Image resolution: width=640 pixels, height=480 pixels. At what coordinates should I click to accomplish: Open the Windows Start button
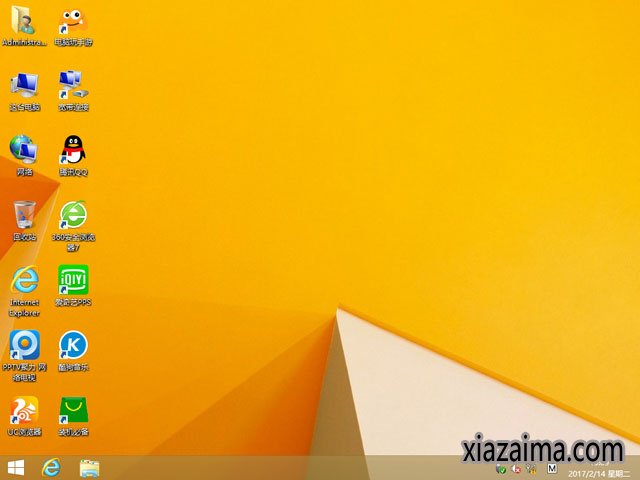16,468
